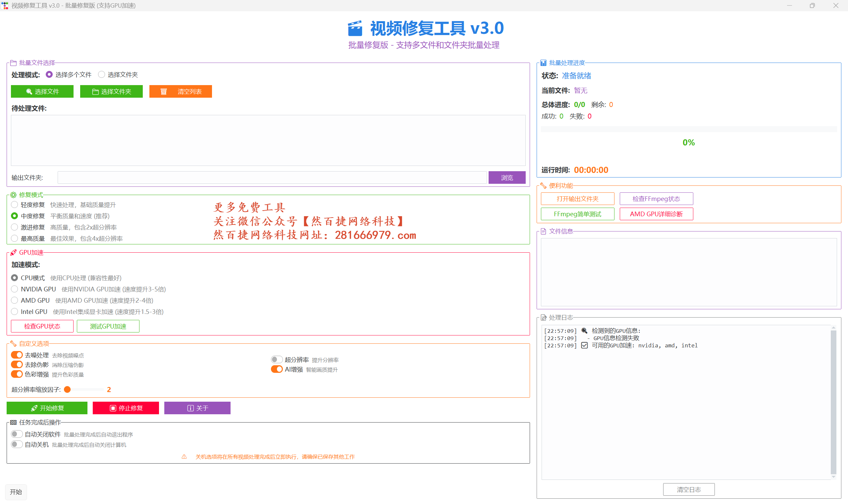Click the warning triangle icon in shutdown notice
The width and height of the screenshot is (848, 504).
click(184, 457)
